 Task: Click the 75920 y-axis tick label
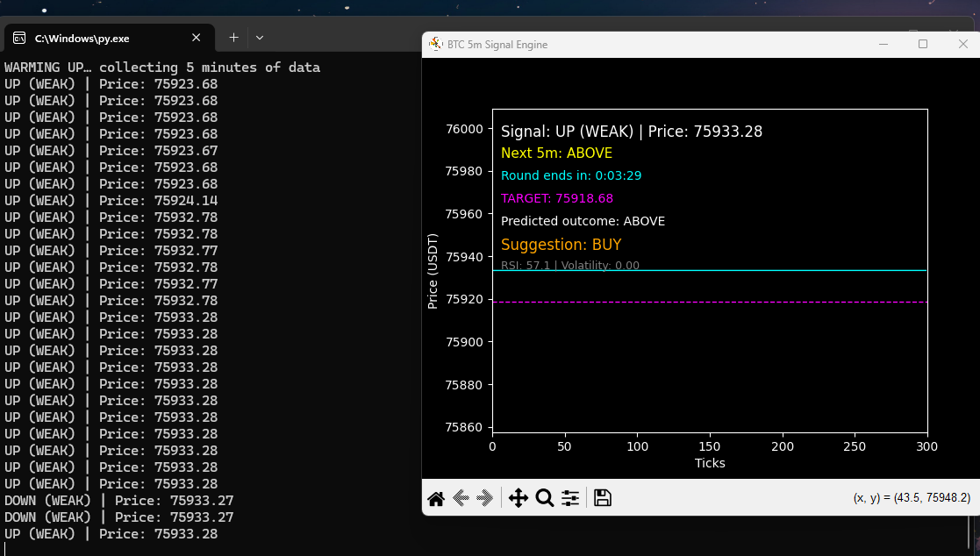point(464,299)
